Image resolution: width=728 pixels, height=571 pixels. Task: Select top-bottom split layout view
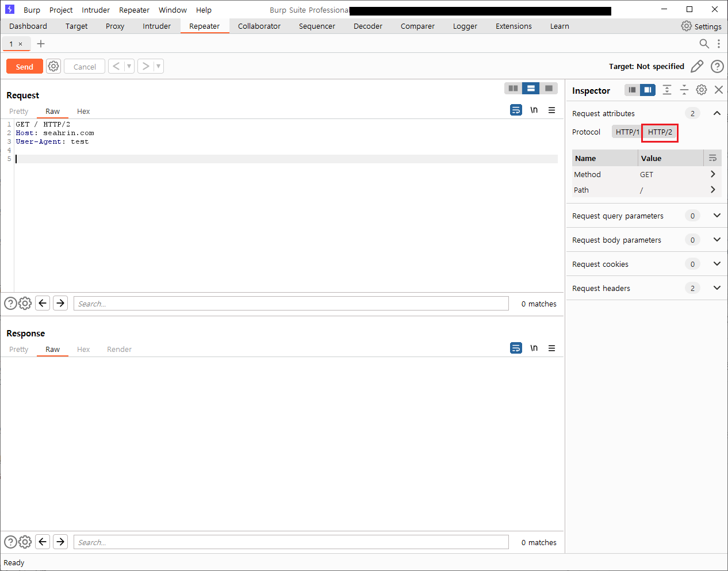click(x=531, y=88)
